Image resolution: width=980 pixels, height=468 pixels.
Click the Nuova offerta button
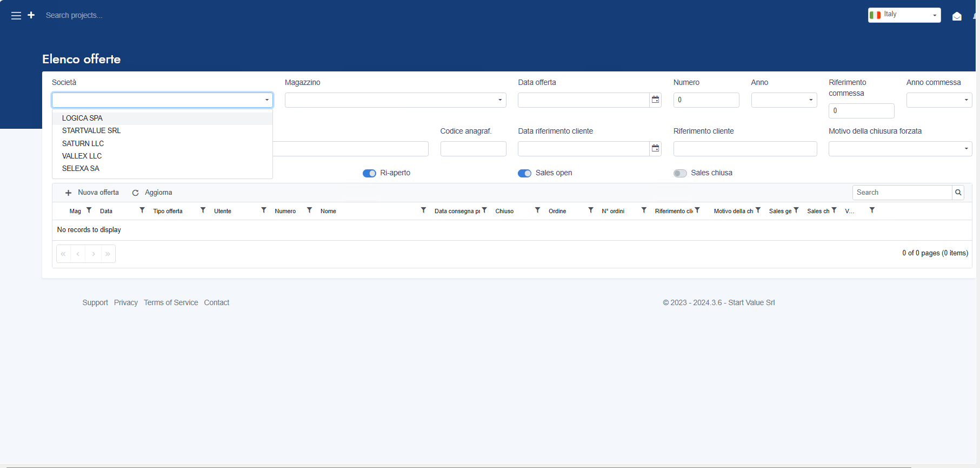click(92, 193)
